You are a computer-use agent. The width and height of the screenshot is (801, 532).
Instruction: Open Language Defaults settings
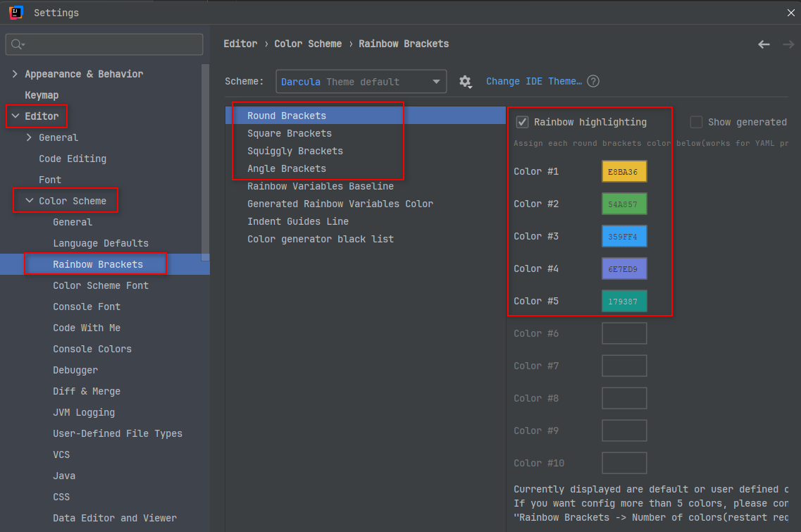101,243
